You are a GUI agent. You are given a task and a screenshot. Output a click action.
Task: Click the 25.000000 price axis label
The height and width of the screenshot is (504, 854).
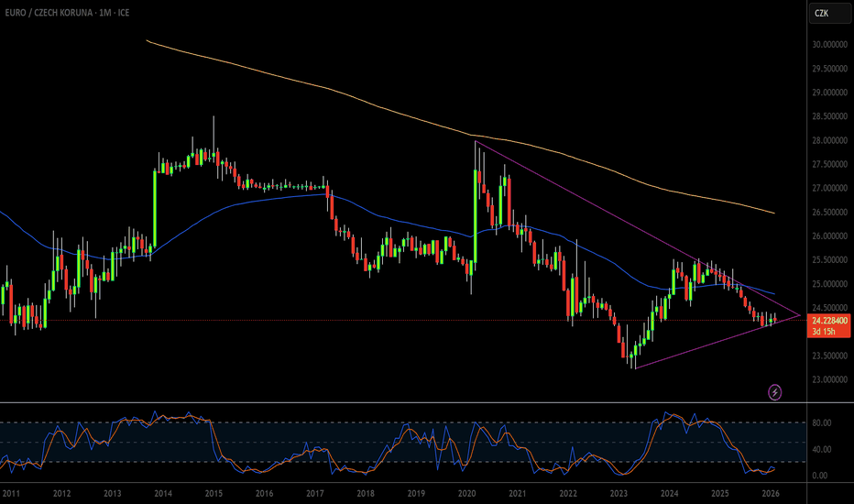point(829,284)
